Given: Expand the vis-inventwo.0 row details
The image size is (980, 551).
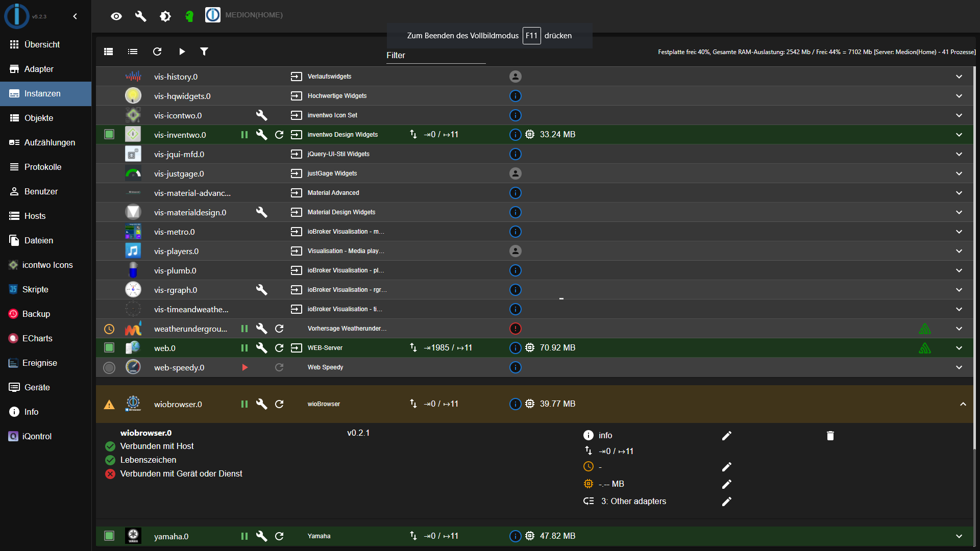Looking at the screenshot, I should tap(959, 135).
